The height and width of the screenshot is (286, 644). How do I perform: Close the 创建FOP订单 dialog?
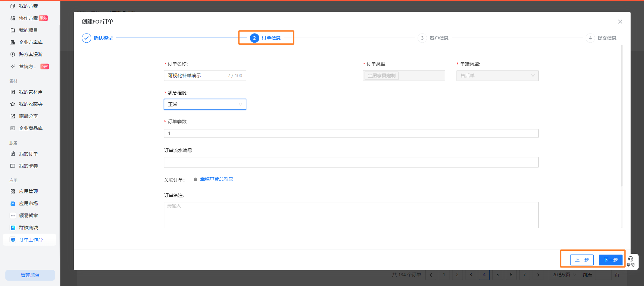click(620, 21)
